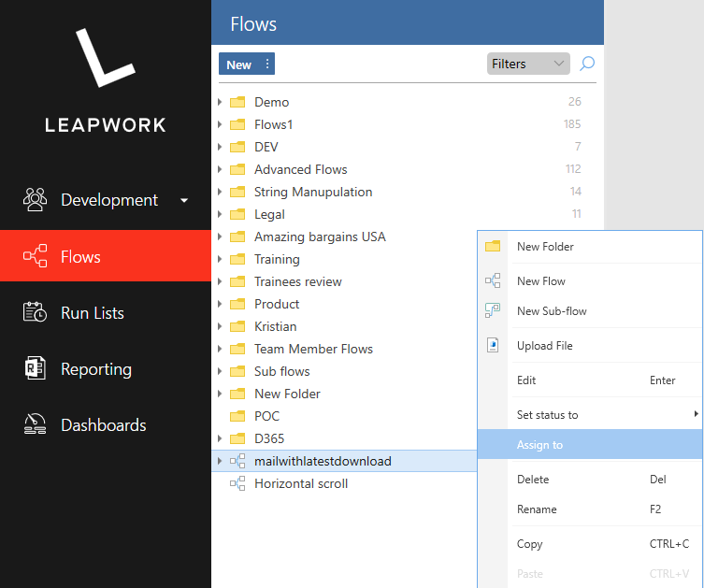Click the count 112 next to Advanced Flows

573,169
